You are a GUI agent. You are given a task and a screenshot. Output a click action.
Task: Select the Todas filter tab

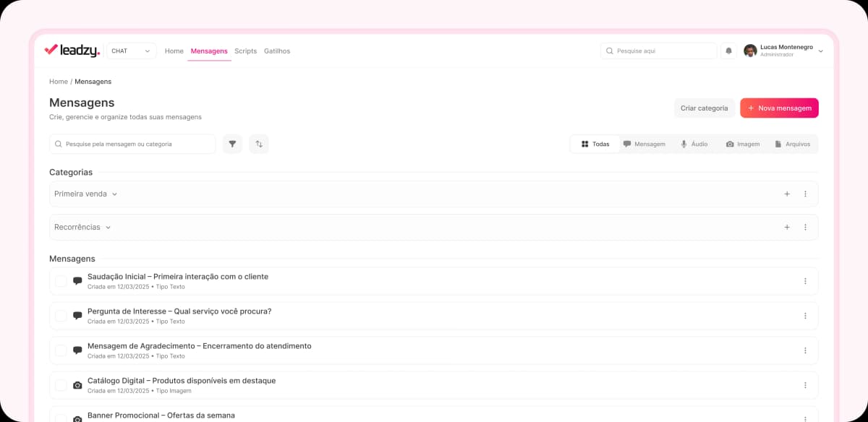(x=595, y=144)
